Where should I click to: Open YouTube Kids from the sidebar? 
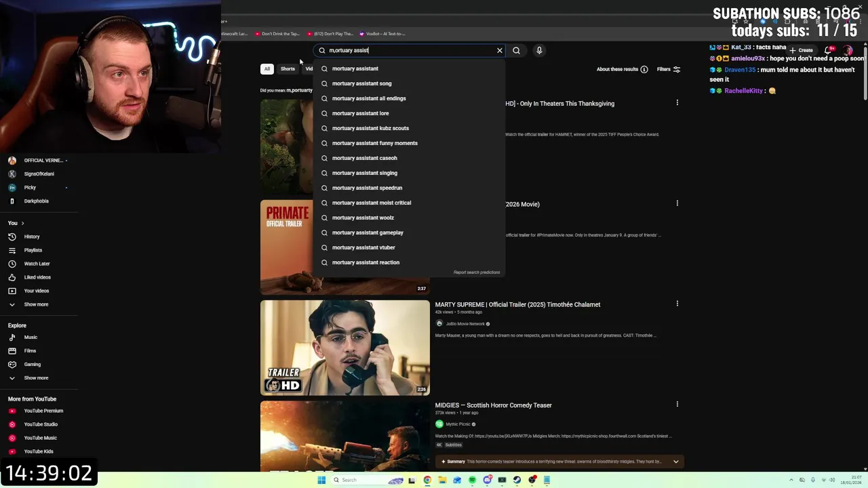click(x=39, y=451)
